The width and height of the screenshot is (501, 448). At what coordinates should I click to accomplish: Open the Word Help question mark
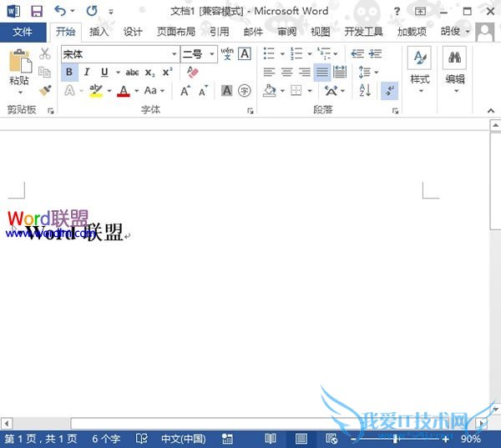pyautogui.click(x=397, y=12)
